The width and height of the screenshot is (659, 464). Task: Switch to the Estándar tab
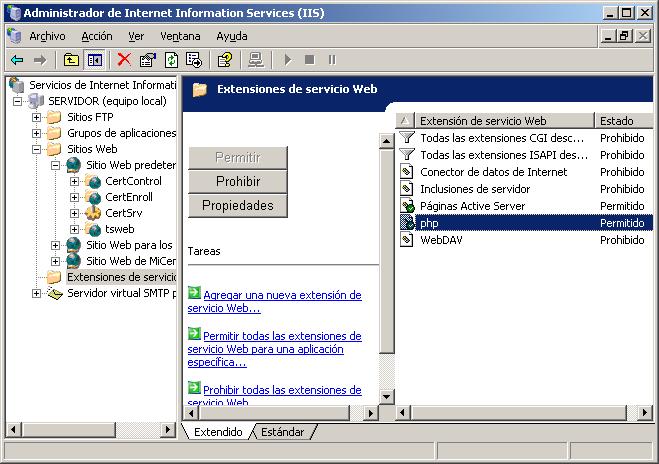[282, 432]
